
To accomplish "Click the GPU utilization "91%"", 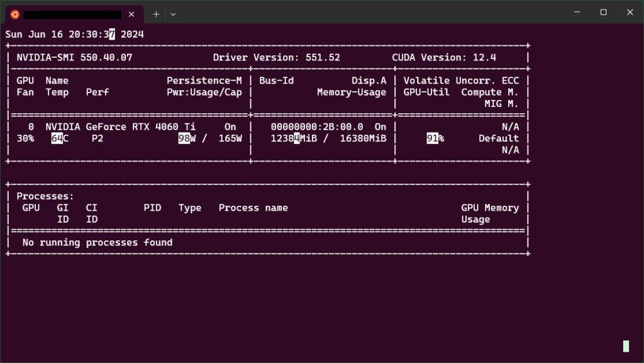I will click(x=435, y=138).
